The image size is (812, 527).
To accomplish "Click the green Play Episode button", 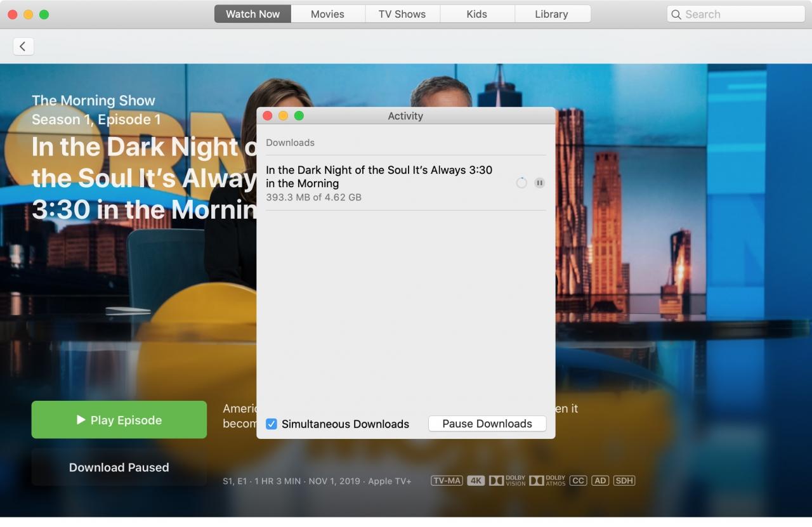I will click(119, 420).
